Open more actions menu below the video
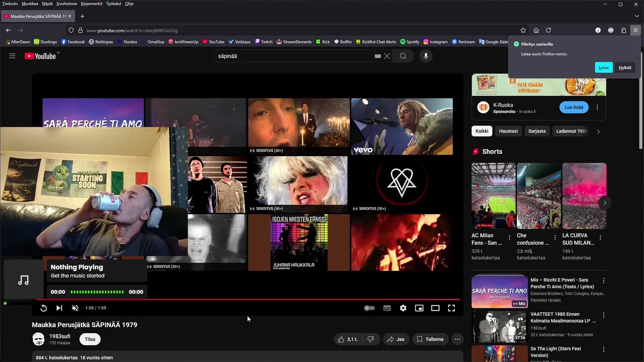644x362 pixels. (x=457, y=339)
